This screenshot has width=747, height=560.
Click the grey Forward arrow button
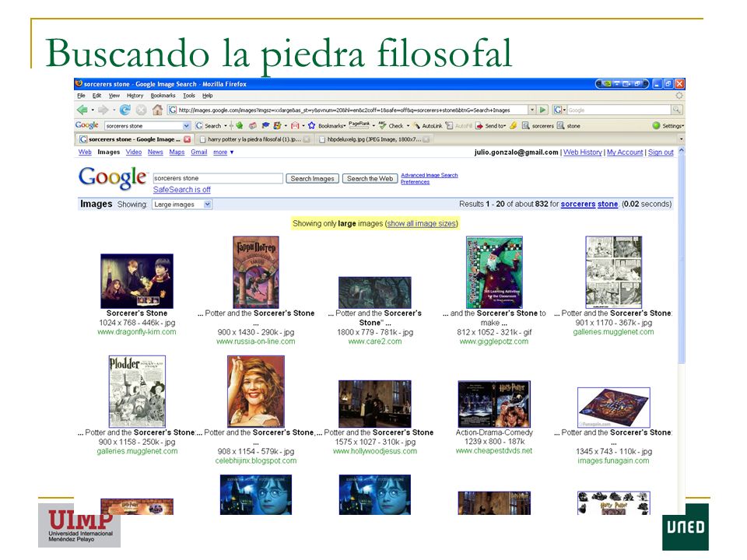pyautogui.click(x=103, y=110)
